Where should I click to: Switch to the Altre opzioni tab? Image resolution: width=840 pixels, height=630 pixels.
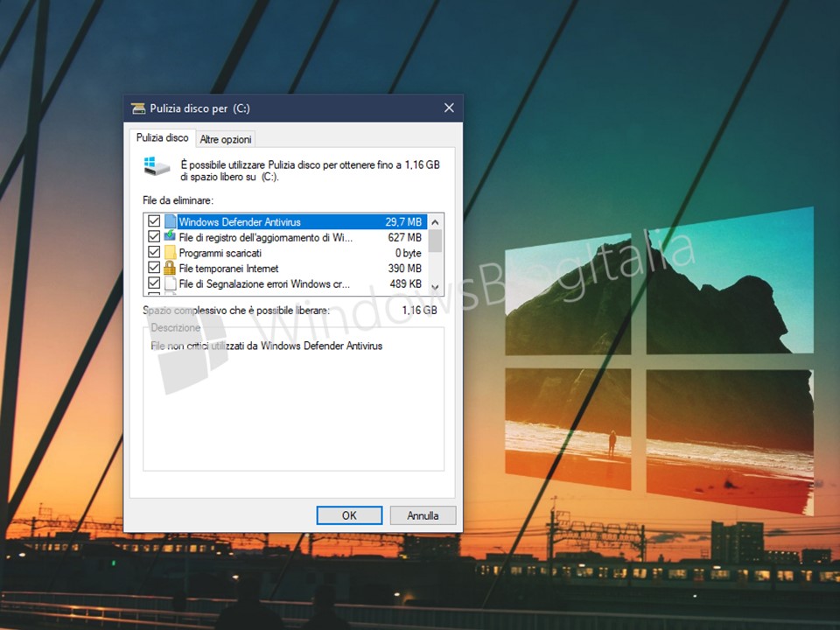226,139
